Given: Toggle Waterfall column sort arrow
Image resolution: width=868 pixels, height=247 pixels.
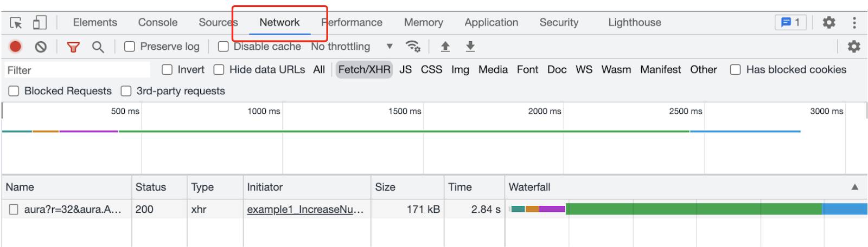Looking at the screenshot, I should point(855,187).
